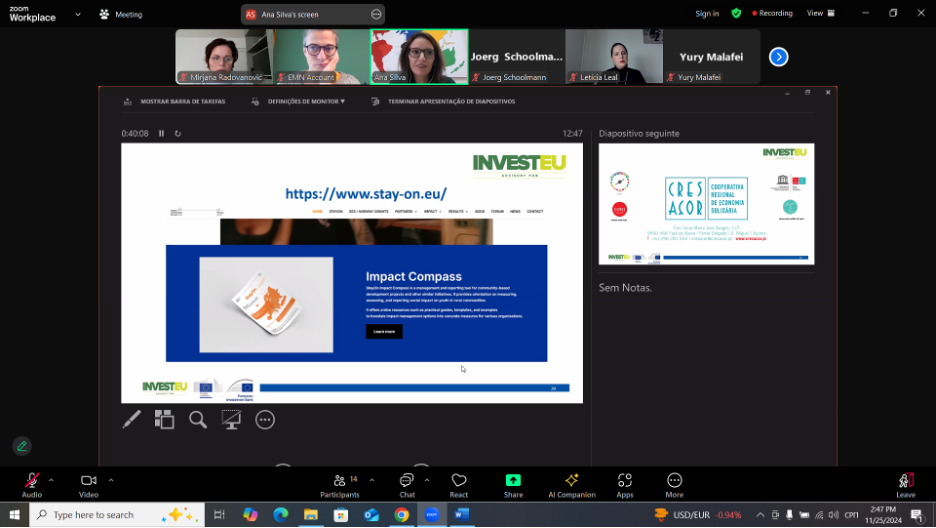
Task: Open Word from the Windows taskbar
Action: point(462,515)
